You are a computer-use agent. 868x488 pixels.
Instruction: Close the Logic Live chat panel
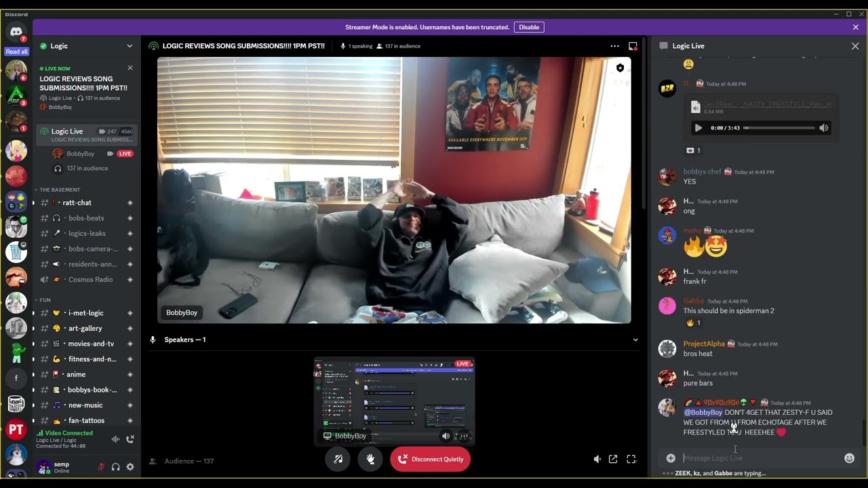coord(855,46)
